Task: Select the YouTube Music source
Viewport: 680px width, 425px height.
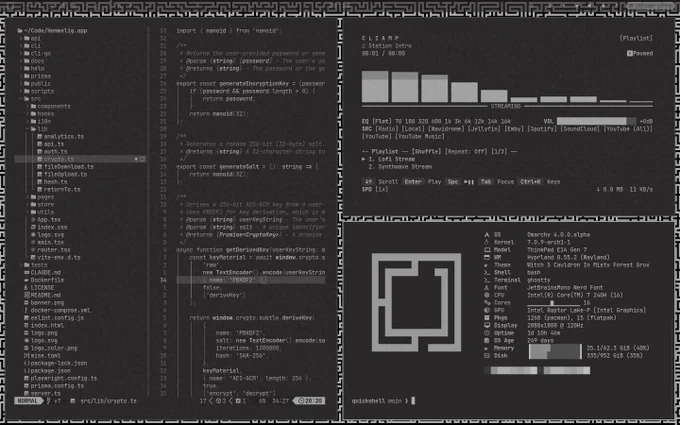Action: [420, 137]
